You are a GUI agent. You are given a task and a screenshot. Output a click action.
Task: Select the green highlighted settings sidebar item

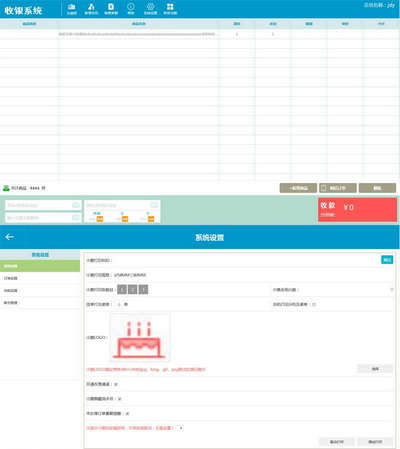coord(40,266)
